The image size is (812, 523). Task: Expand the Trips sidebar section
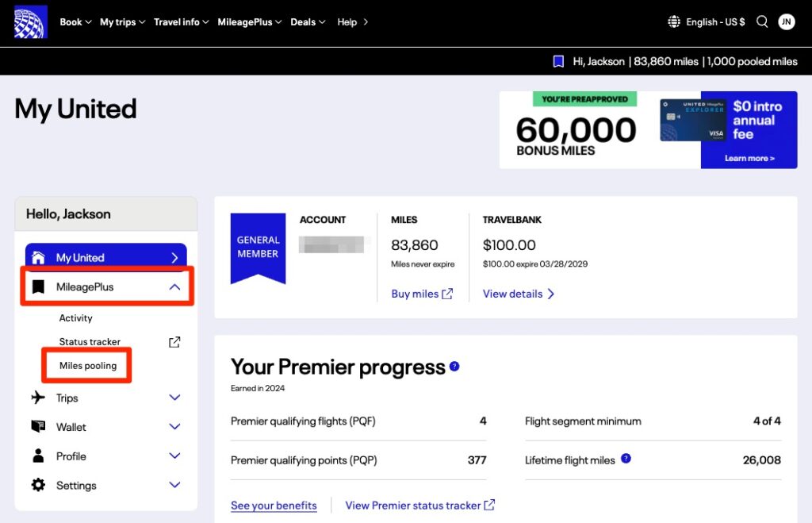coord(174,398)
